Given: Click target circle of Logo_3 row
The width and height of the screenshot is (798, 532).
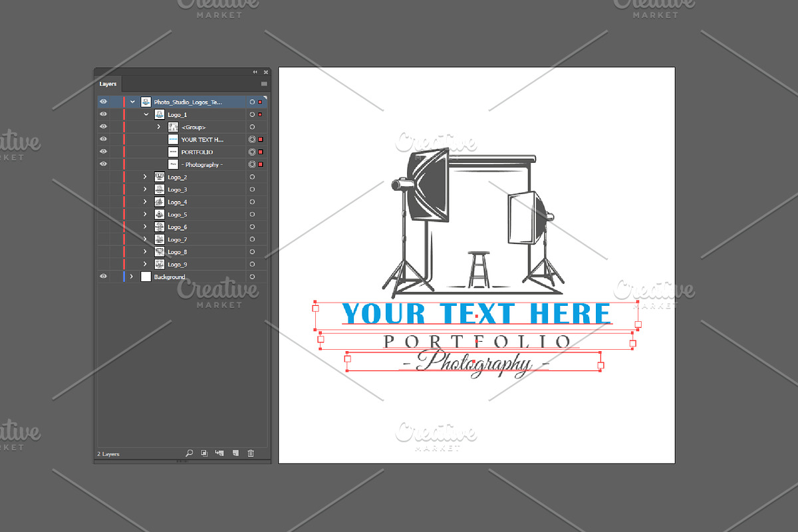Looking at the screenshot, I should coord(252,190).
